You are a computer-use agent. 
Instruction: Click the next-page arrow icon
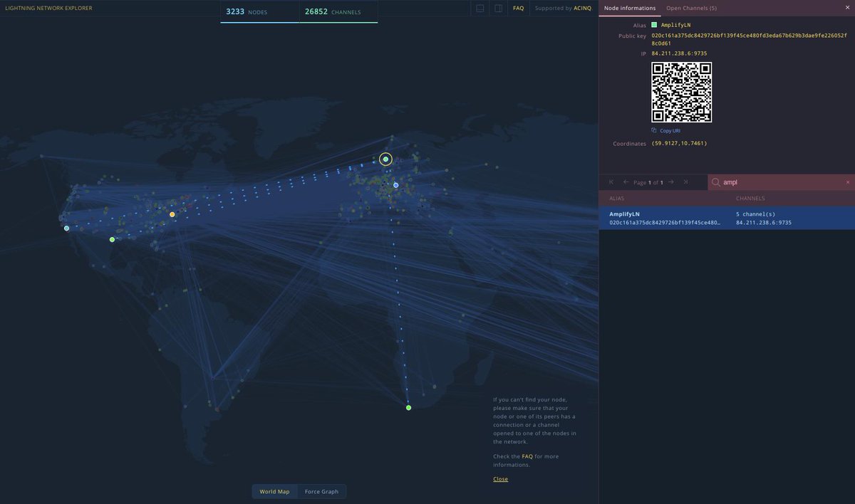[671, 182]
